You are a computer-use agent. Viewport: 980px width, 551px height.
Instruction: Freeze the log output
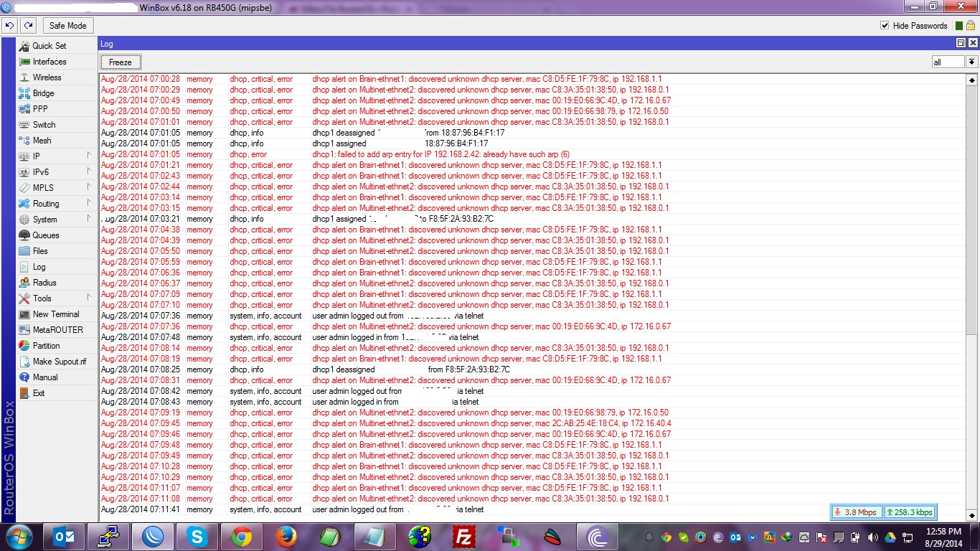(121, 62)
